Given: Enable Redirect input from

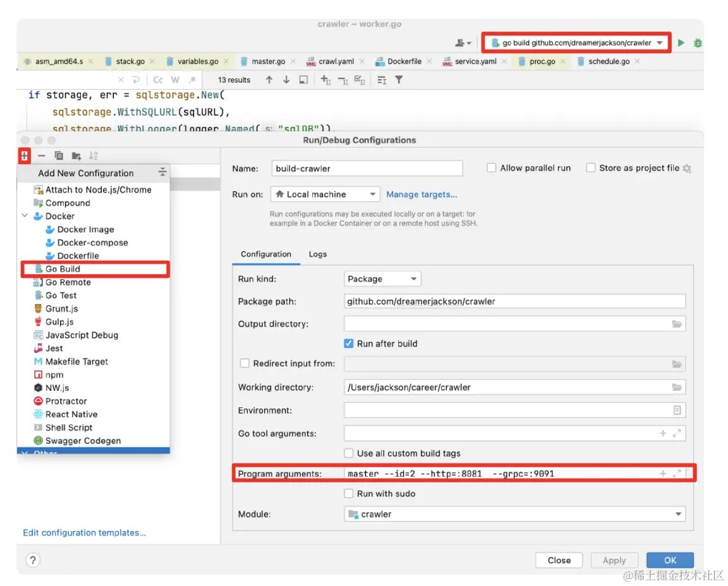Looking at the screenshot, I should 244,363.
